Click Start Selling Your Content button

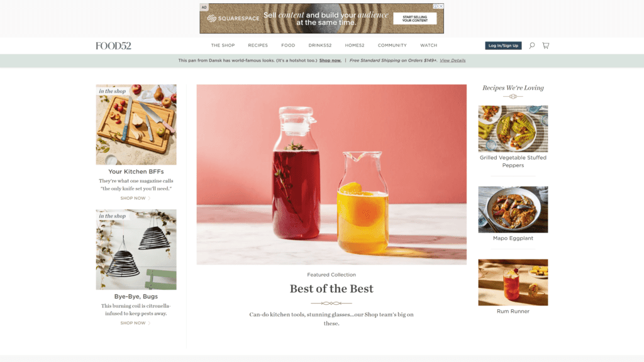pyautogui.click(x=415, y=18)
